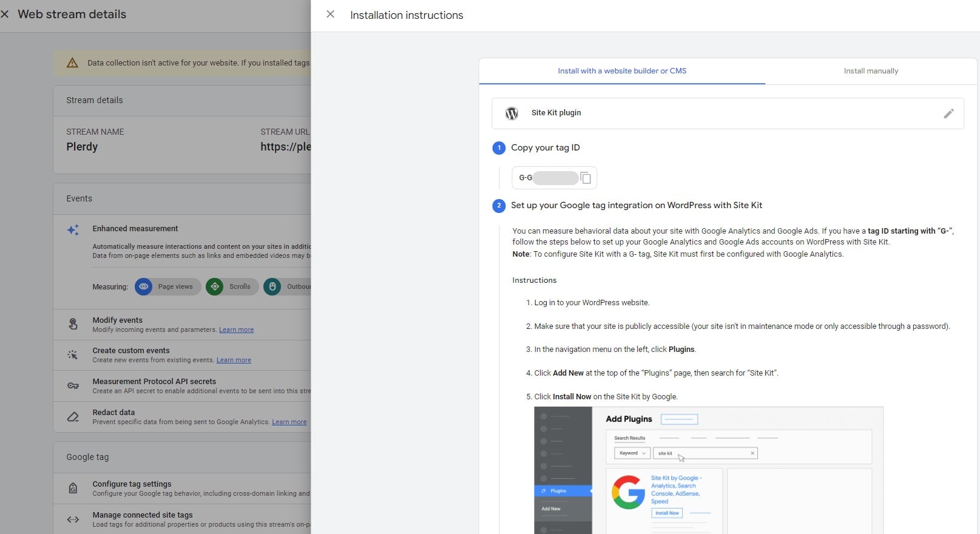Click the Modify events touch icon
The height and width of the screenshot is (534, 980).
pos(73,324)
